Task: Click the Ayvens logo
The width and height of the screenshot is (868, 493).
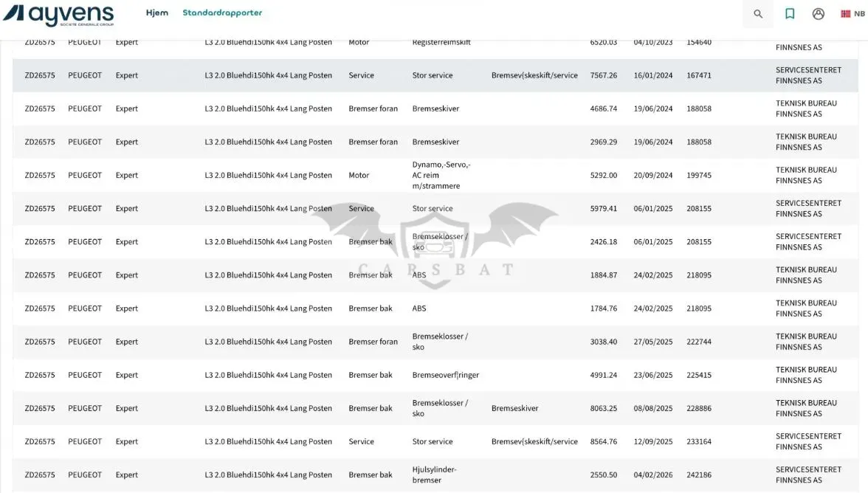Action: [x=58, y=15]
